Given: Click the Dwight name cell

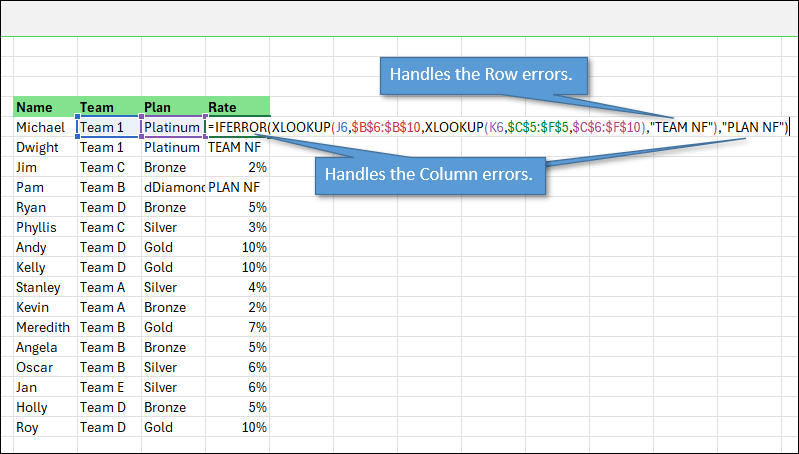Looking at the screenshot, I should click(44, 147).
